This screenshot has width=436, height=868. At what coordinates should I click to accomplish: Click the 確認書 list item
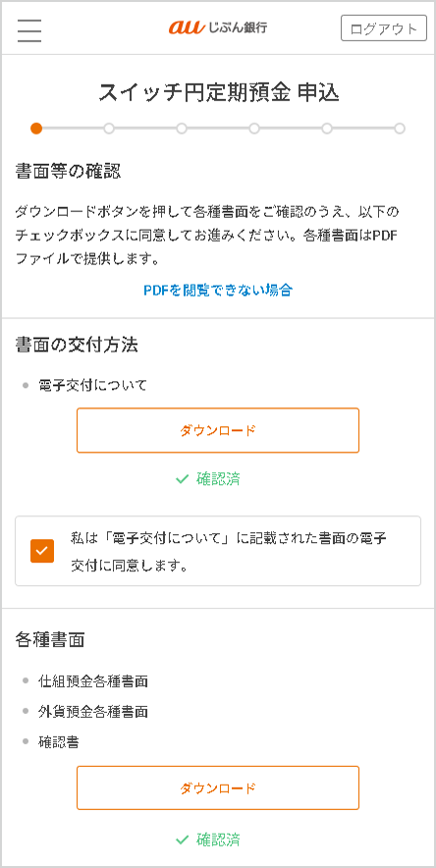point(58,741)
